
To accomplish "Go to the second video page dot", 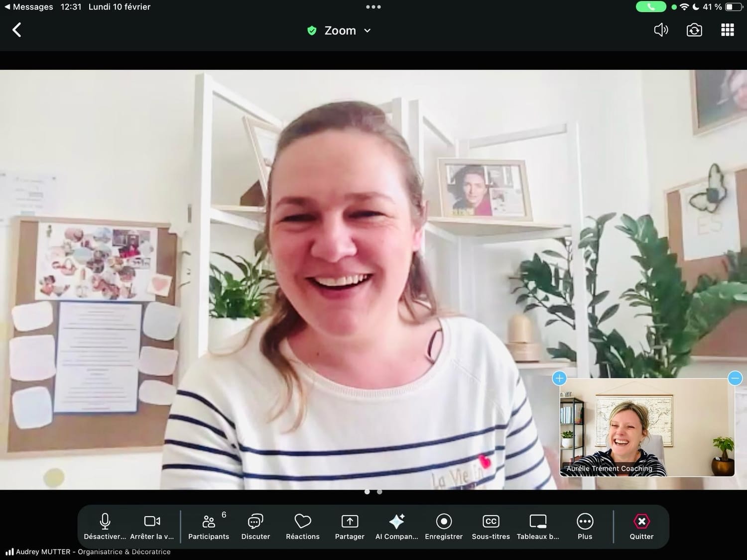I will click(379, 492).
